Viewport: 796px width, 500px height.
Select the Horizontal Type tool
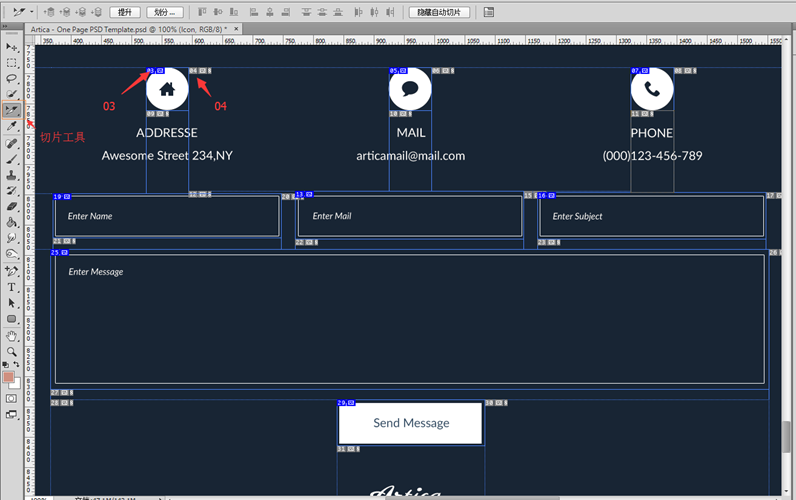pyautogui.click(x=12, y=287)
